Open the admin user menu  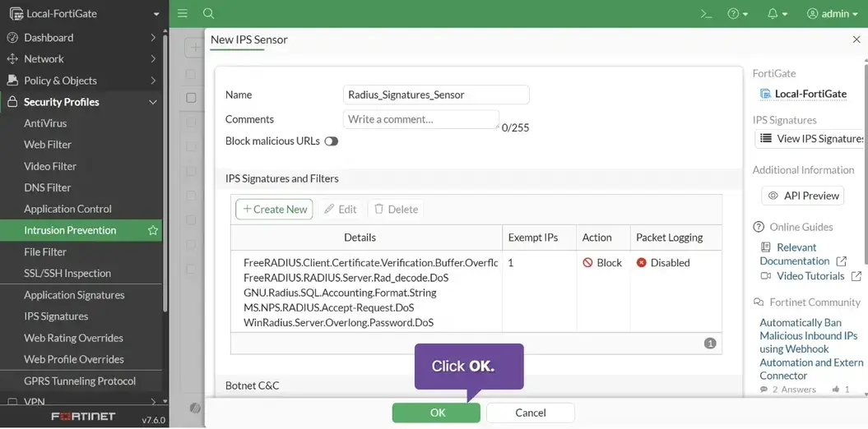(832, 14)
